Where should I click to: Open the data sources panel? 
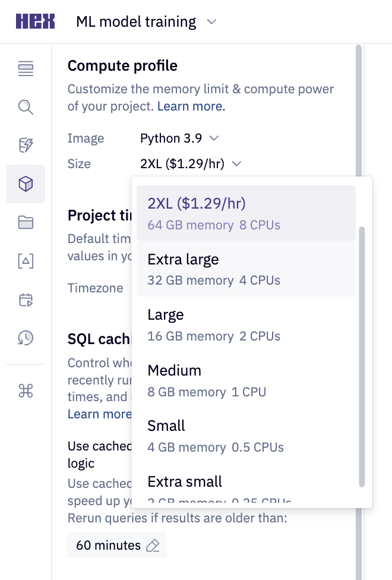point(26,144)
